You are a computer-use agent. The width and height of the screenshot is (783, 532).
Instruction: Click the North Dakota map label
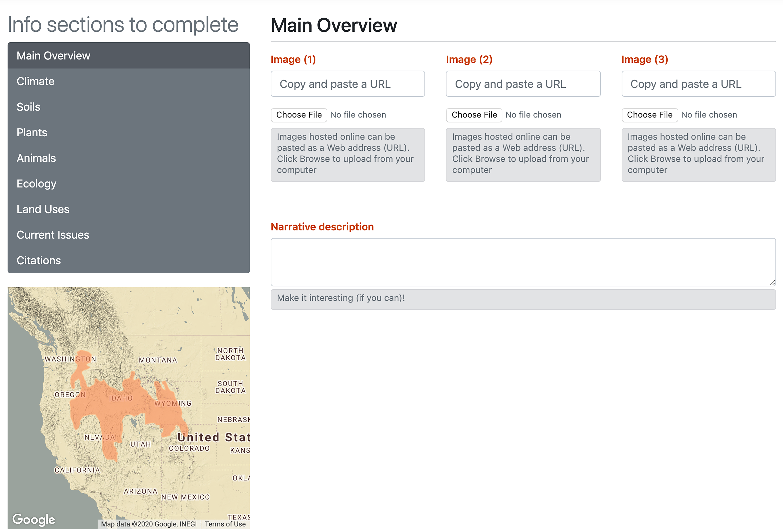(x=230, y=354)
